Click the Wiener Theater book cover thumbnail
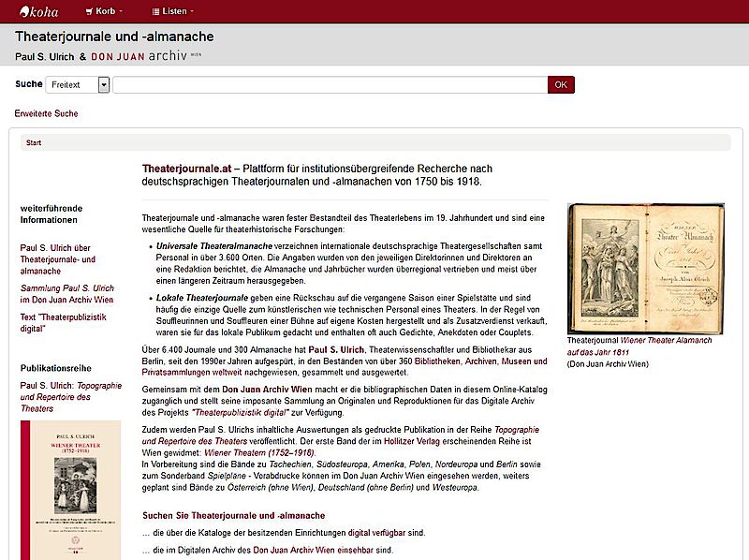Screen dimensions: 749x560 pos(70,492)
